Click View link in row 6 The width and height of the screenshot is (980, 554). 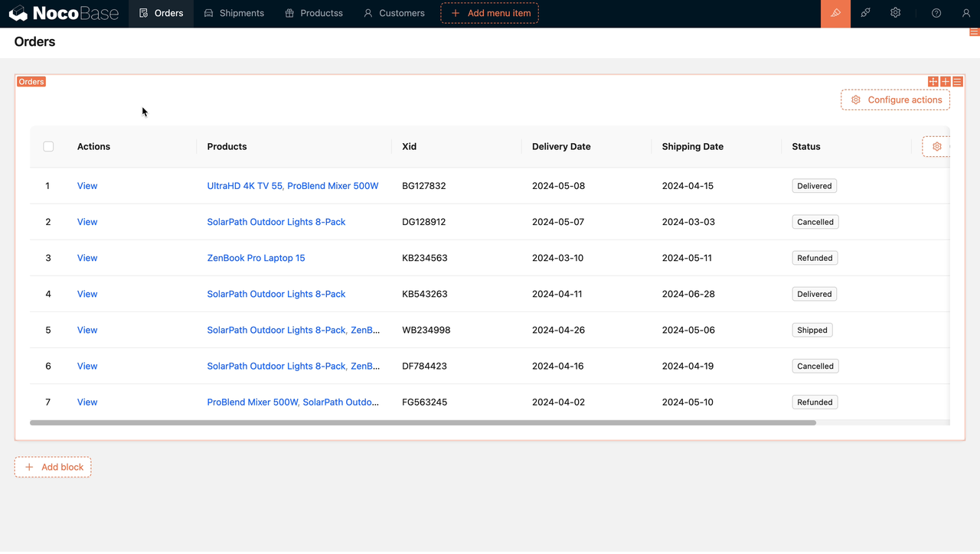87,366
